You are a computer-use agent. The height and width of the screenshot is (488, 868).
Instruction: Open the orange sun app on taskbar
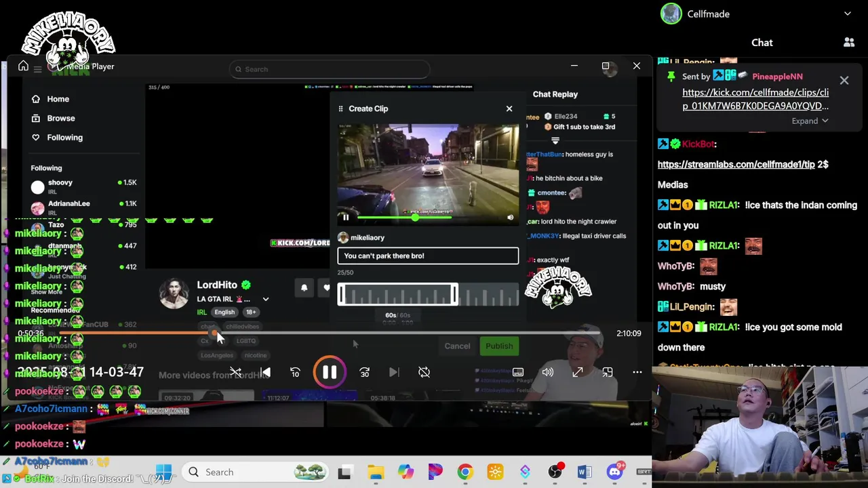495,472
